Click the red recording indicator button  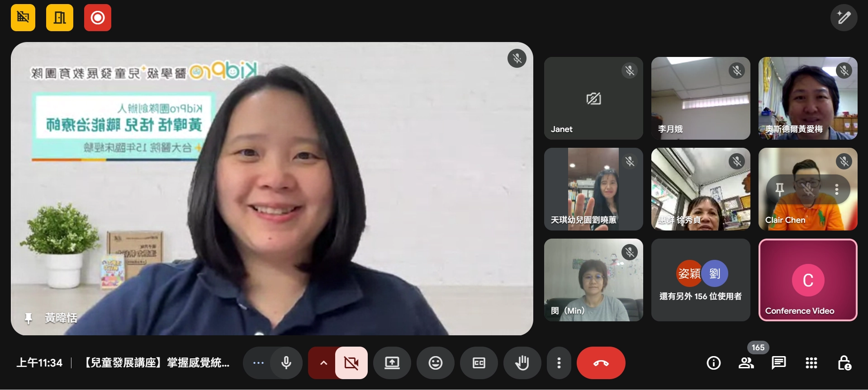pos(97,18)
